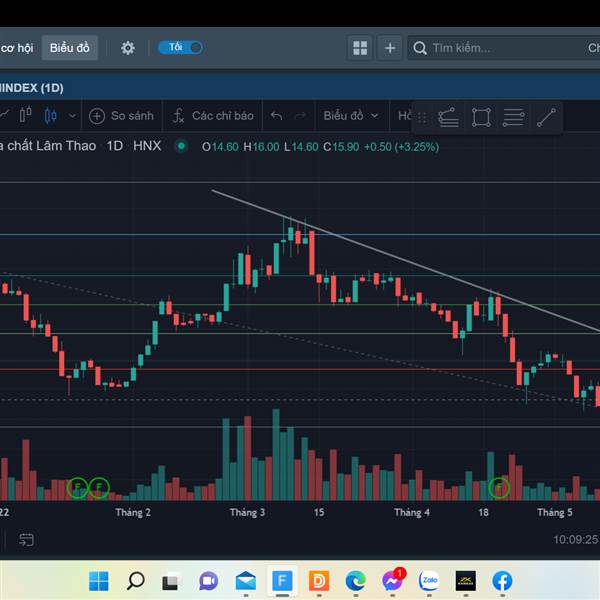600x600 pixels.
Task: Click the C15.90 close price value
Action: point(341,147)
